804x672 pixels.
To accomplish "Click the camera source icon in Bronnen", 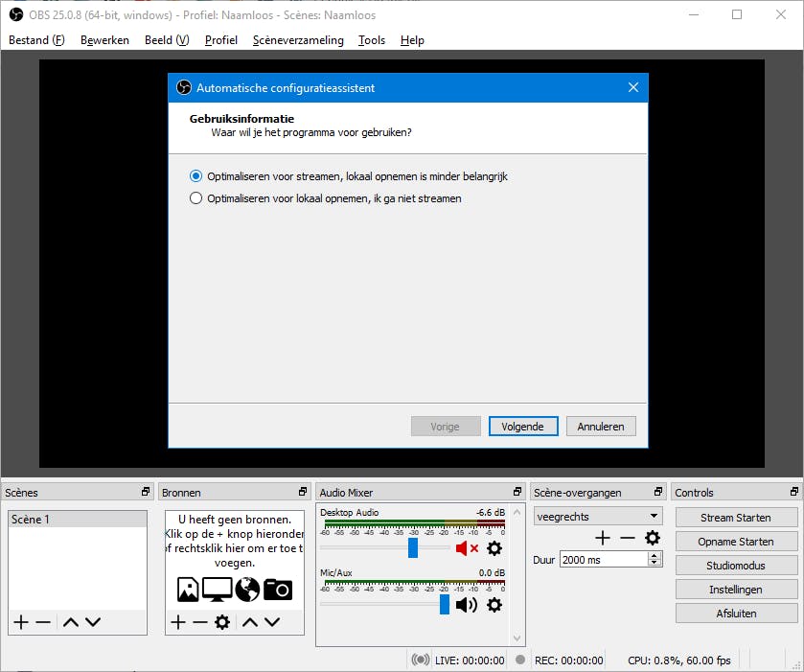I will (x=278, y=590).
